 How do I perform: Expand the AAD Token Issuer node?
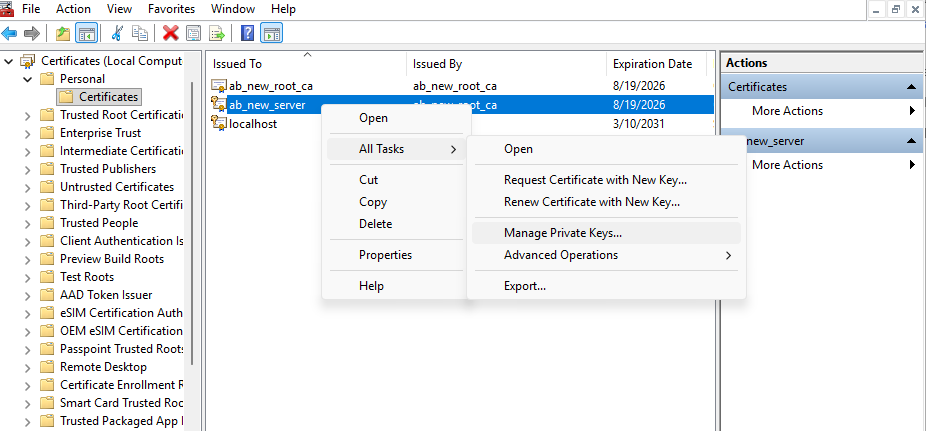click(27, 295)
